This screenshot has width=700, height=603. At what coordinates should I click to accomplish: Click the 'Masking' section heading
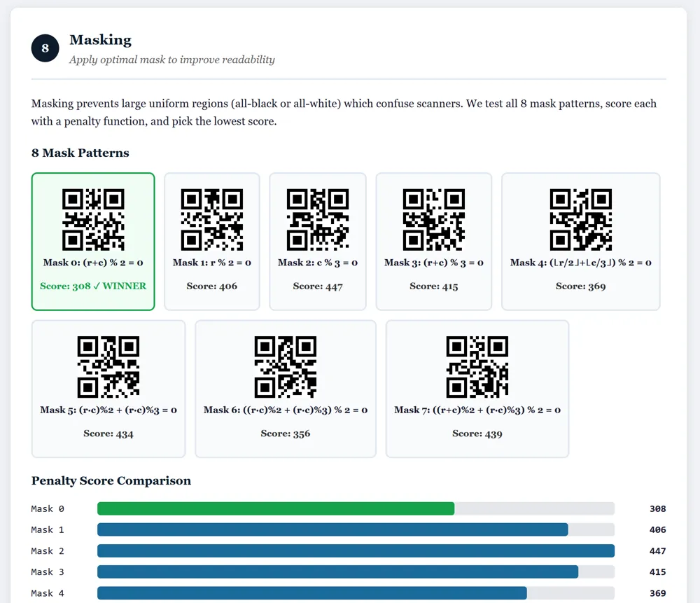point(100,40)
